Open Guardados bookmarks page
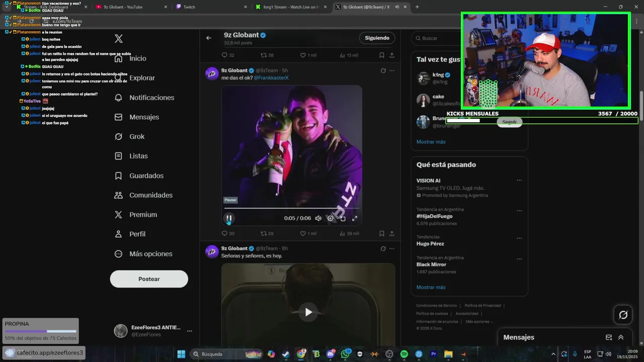The image size is (644, 362). [139, 176]
